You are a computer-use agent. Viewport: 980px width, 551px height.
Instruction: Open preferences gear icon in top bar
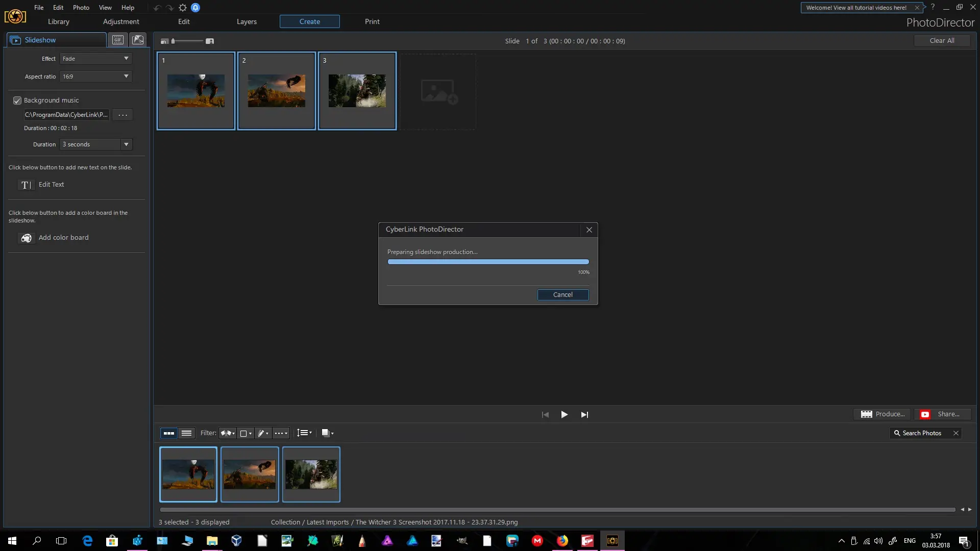pyautogui.click(x=183, y=8)
